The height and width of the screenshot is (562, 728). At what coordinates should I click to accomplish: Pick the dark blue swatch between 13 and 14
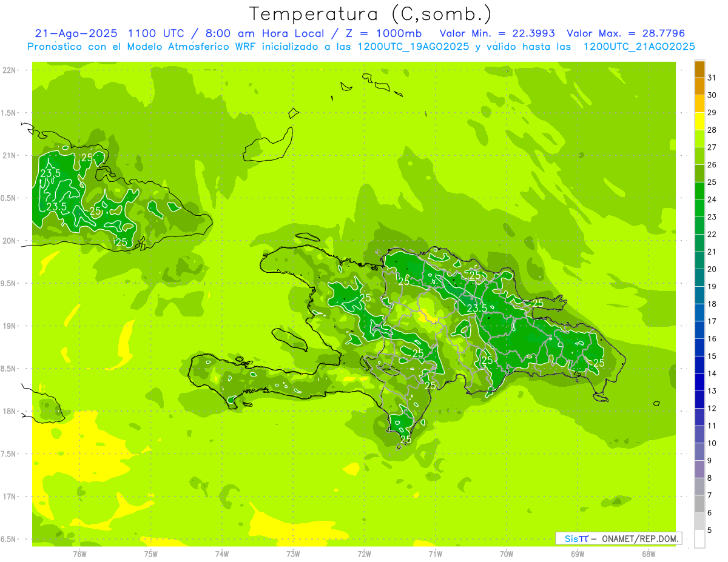[x=699, y=382]
